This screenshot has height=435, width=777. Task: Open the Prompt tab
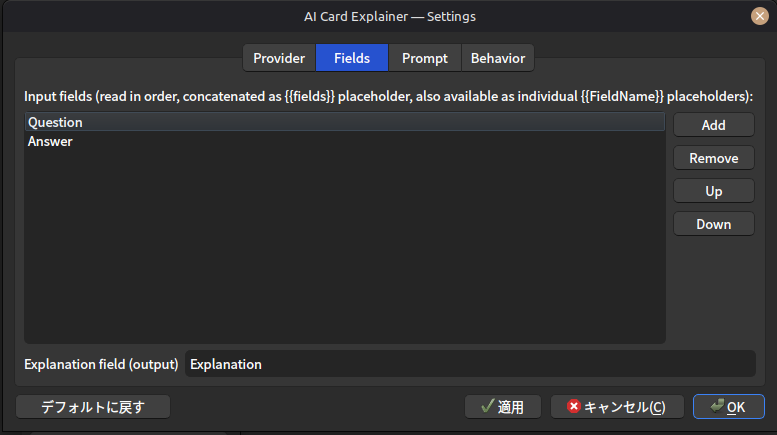pos(425,58)
